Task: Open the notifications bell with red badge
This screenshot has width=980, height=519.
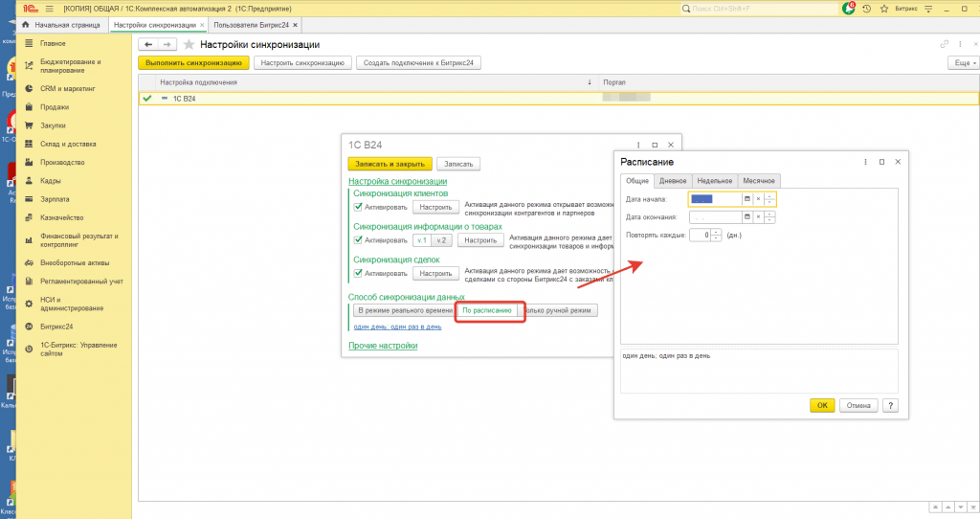Action: coord(850,8)
